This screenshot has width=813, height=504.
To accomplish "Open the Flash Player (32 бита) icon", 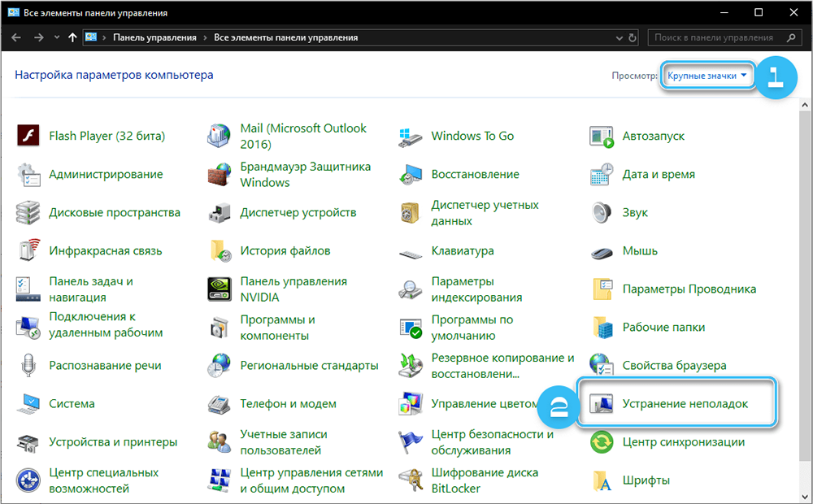I will [x=28, y=136].
